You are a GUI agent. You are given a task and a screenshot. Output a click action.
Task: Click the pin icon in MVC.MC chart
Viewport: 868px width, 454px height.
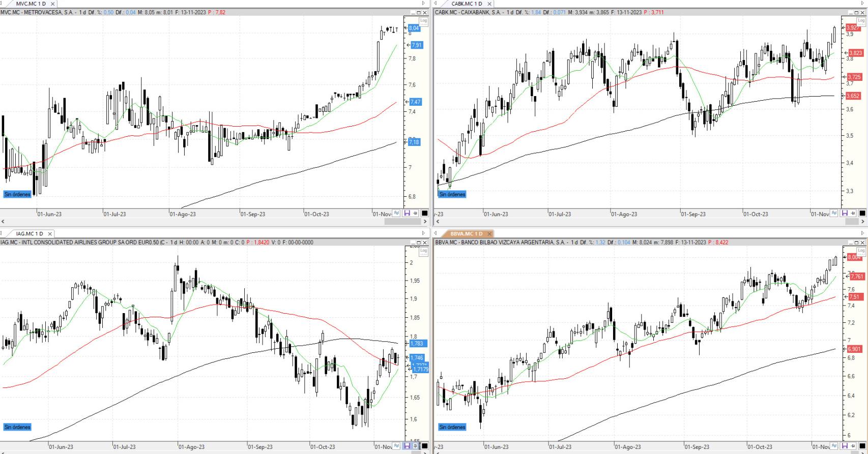(x=415, y=214)
